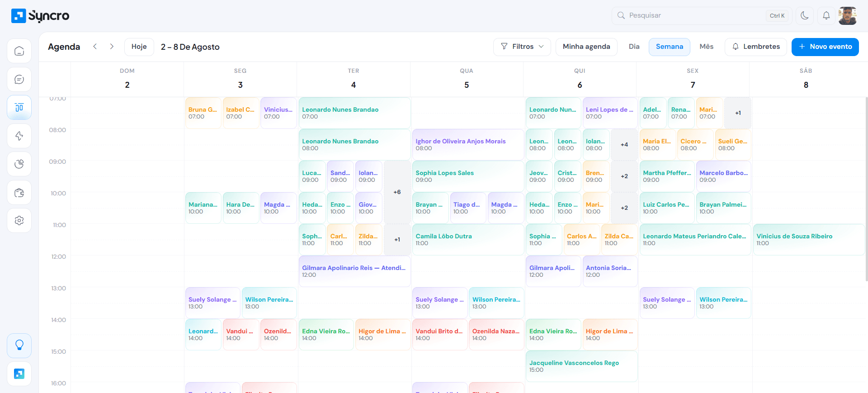Screen dimensions: 868x393
Task: Click the Hoje button
Action: click(x=139, y=47)
